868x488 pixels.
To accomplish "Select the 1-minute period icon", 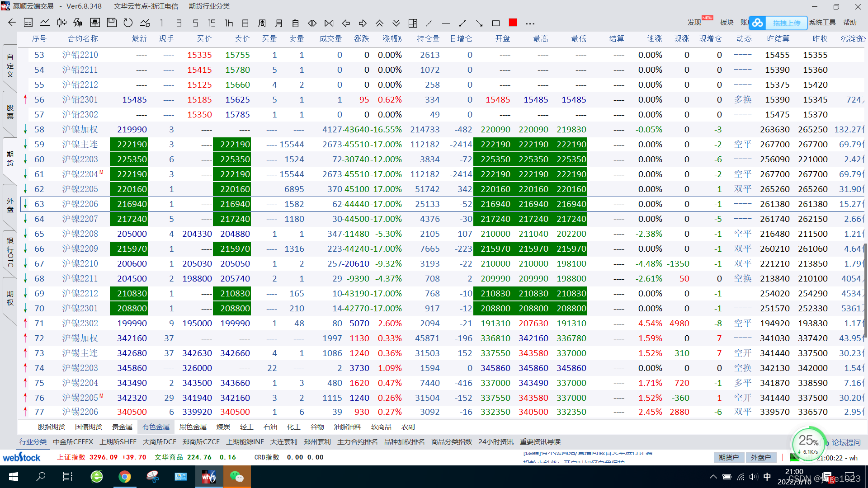I will pos(161,23).
